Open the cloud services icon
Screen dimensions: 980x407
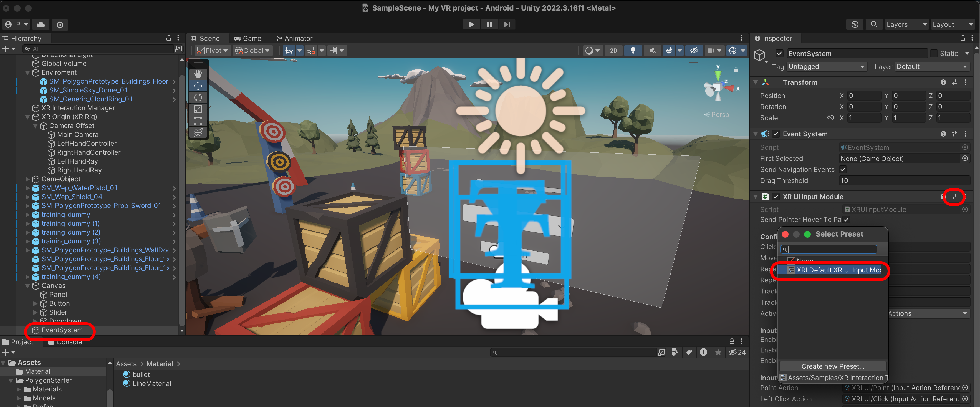pos(41,25)
